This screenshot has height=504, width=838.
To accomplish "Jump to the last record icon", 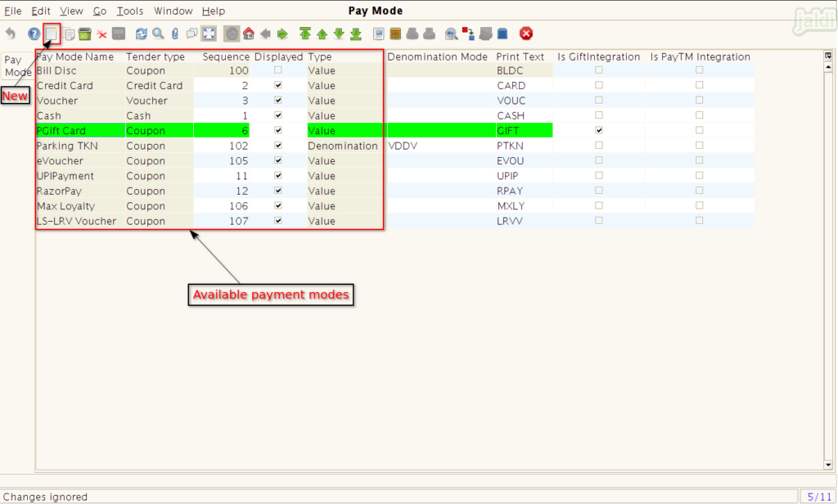I will point(356,34).
